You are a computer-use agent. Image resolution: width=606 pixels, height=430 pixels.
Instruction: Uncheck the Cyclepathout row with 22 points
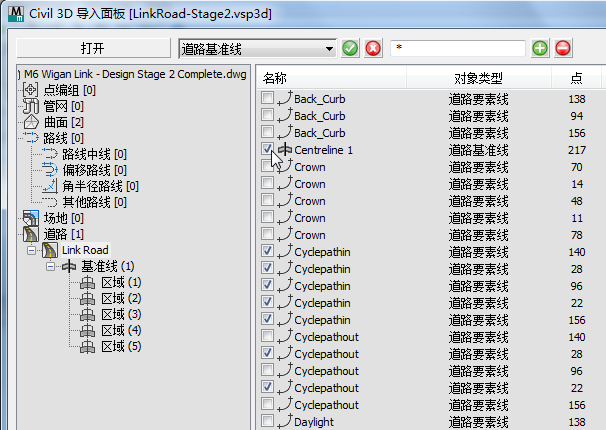click(x=267, y=387)
